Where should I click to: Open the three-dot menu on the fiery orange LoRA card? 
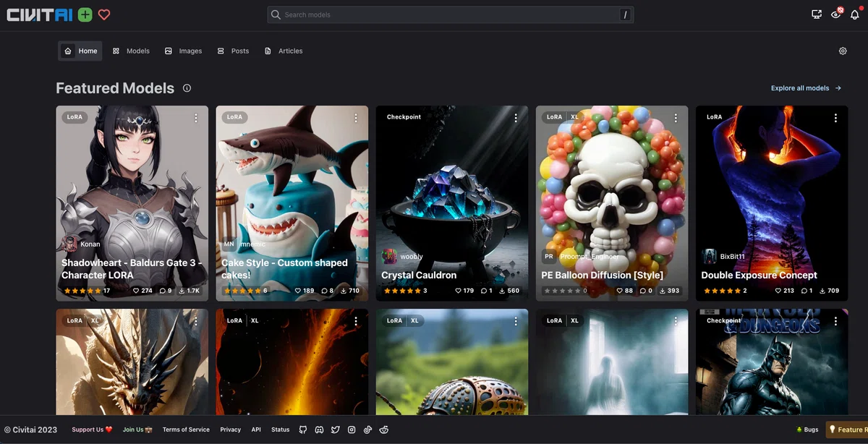click(x=356, y=320)
